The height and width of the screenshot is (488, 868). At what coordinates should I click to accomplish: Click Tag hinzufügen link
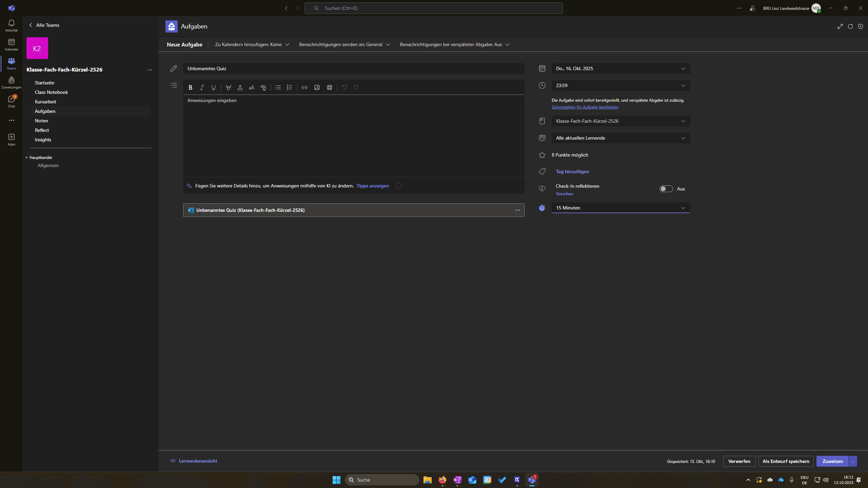pos(572,171)
